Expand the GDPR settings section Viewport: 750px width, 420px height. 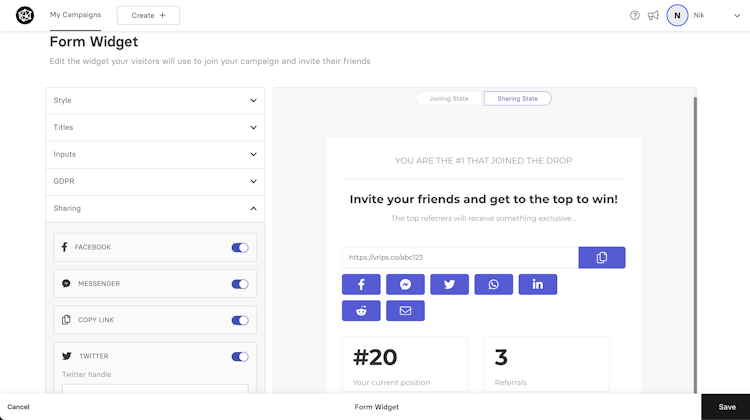click(x=155, y=181)
